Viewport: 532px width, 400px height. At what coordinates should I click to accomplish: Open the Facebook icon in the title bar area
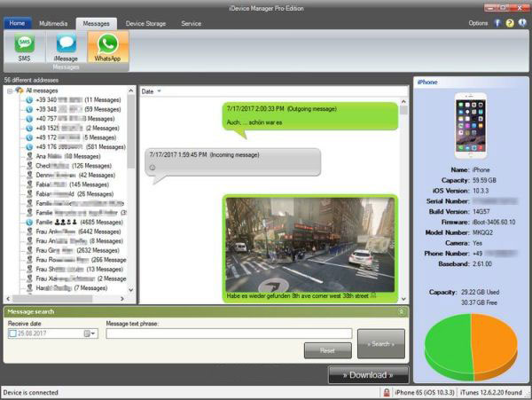pos(497,23)
